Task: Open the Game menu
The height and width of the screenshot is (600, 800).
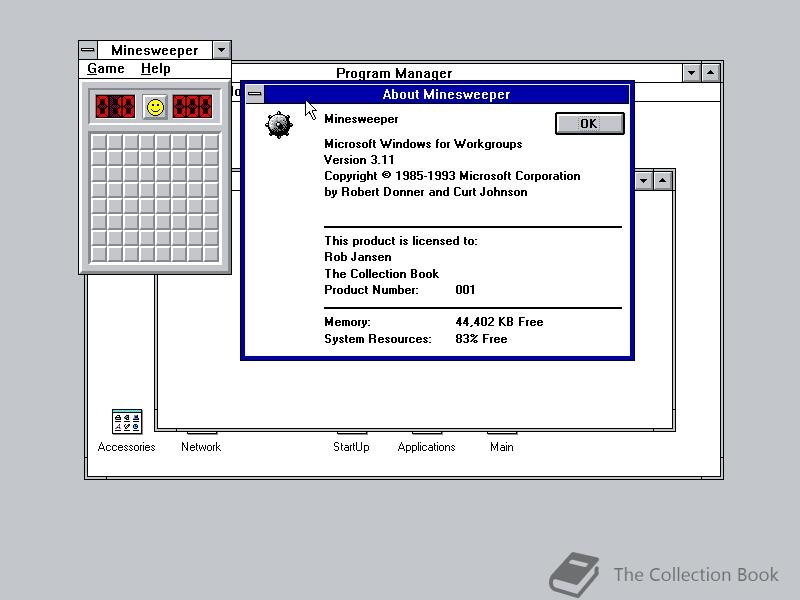Action: (x=106, y=68)
